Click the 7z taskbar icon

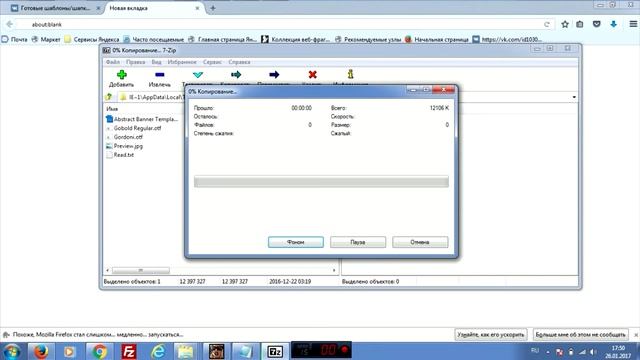click(275, 351)
